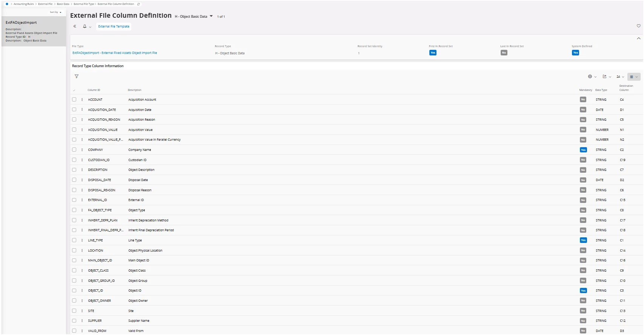
Task: Select the MAIN_OBJECT_ID row checkbox
Action: tap(74, 260)
